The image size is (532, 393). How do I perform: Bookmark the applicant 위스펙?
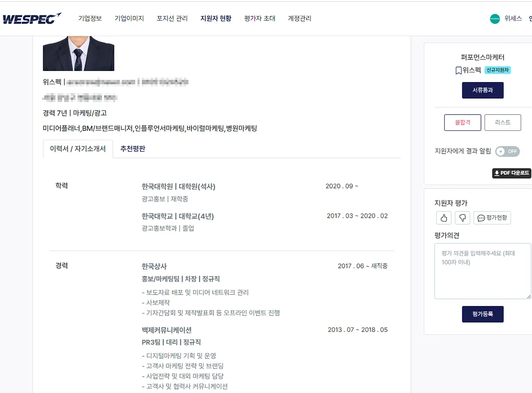pos(458,71)
